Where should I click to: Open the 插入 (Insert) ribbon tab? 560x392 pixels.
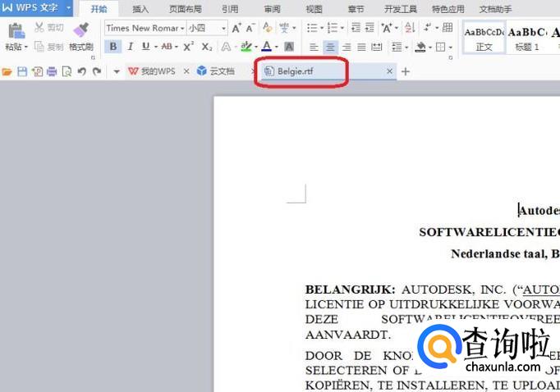pos(140,9)
